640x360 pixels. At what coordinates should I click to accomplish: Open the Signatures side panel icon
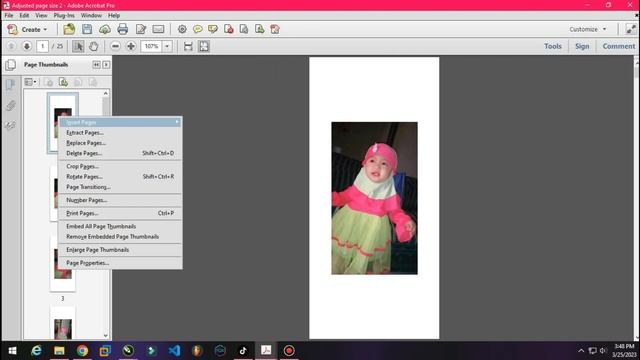[x=11, y=125]
